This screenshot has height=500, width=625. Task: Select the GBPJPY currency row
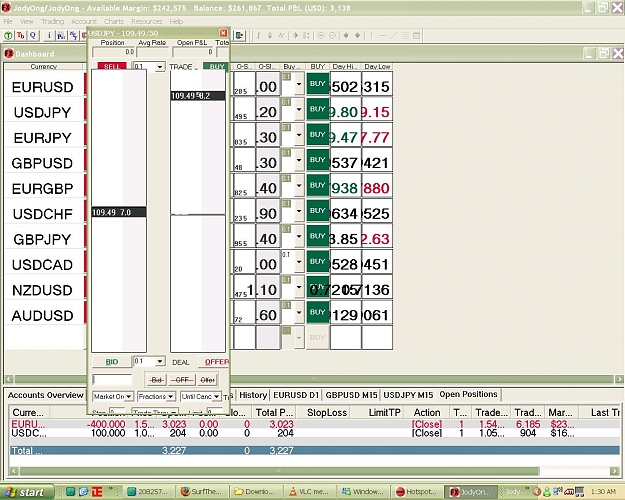tap(42, 239)
